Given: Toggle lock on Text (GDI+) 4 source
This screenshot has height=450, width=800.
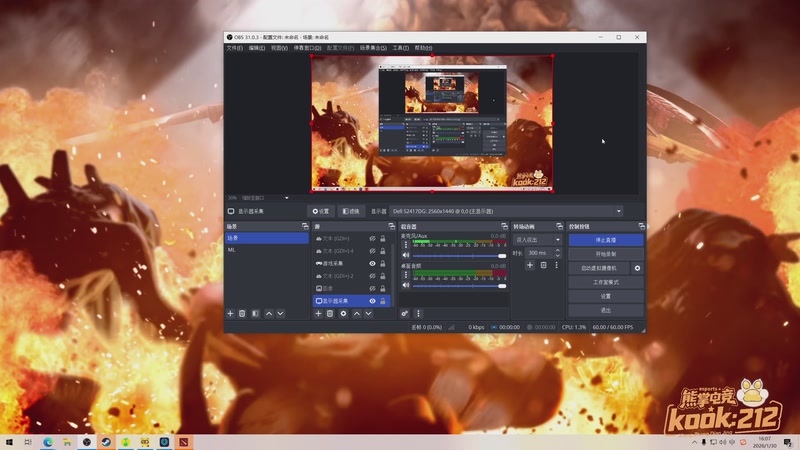Looking at the screenshot, I should click(383, 251).
